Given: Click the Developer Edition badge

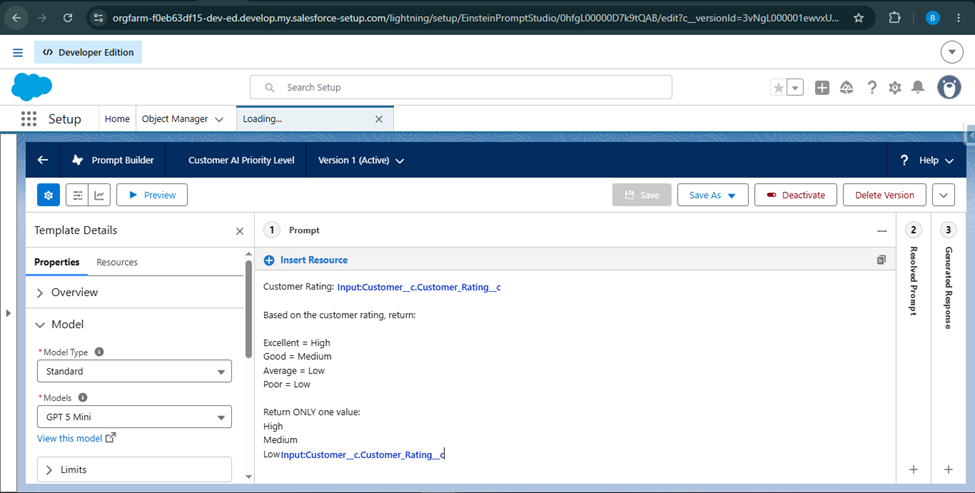Looking at the screenshot, I should tap(88, 52).
